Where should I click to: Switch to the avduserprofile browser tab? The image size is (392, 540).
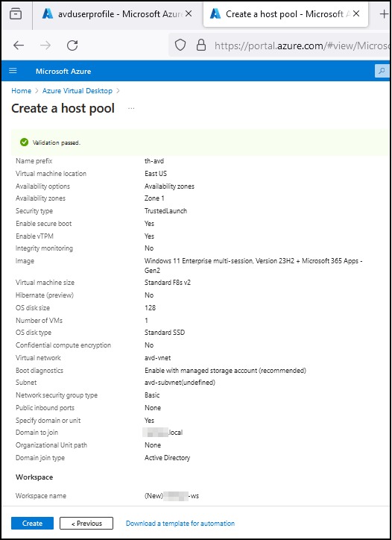click(117, 14)
